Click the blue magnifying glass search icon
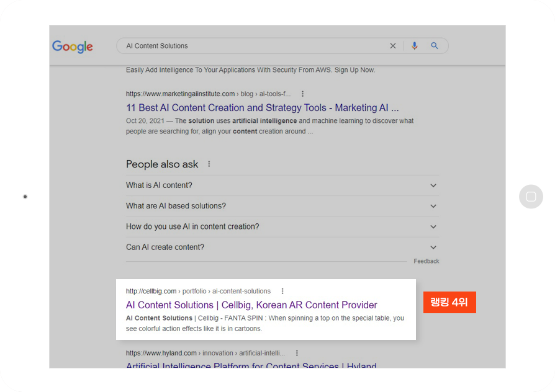 point(435,46)
